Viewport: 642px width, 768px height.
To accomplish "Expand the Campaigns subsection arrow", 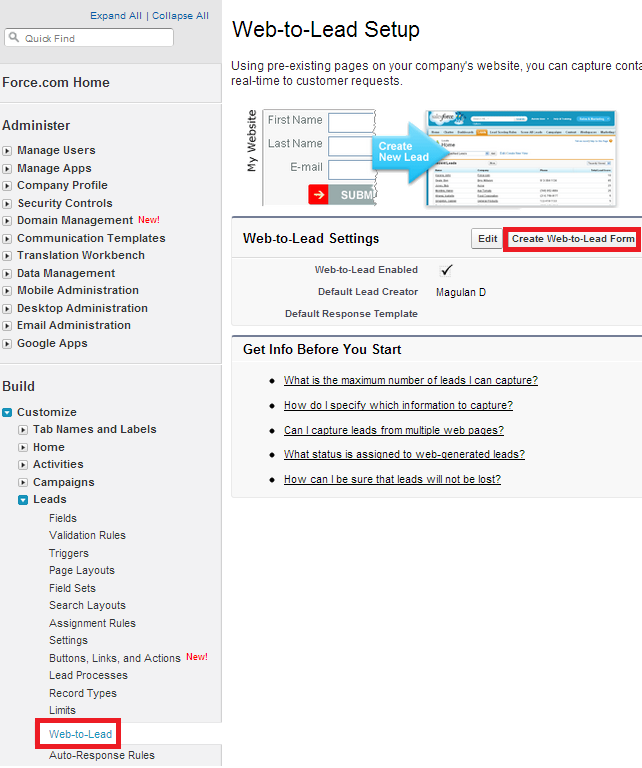I will (x=23, y=482).
